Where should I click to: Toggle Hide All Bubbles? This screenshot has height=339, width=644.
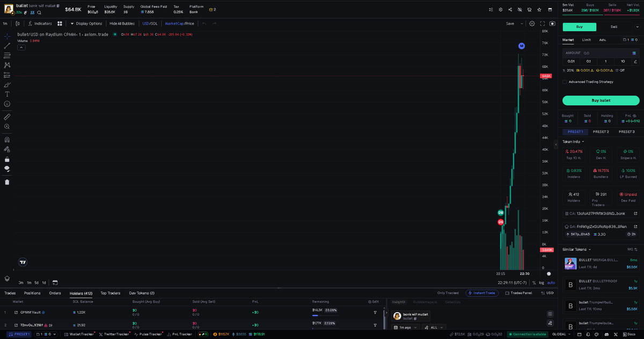pos(122,24)
